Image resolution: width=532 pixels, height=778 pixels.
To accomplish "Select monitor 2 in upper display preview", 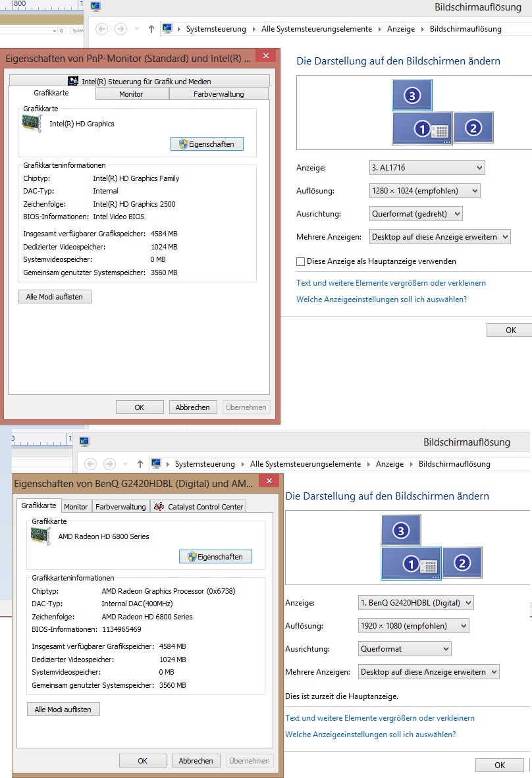I will tap(473, 128).
